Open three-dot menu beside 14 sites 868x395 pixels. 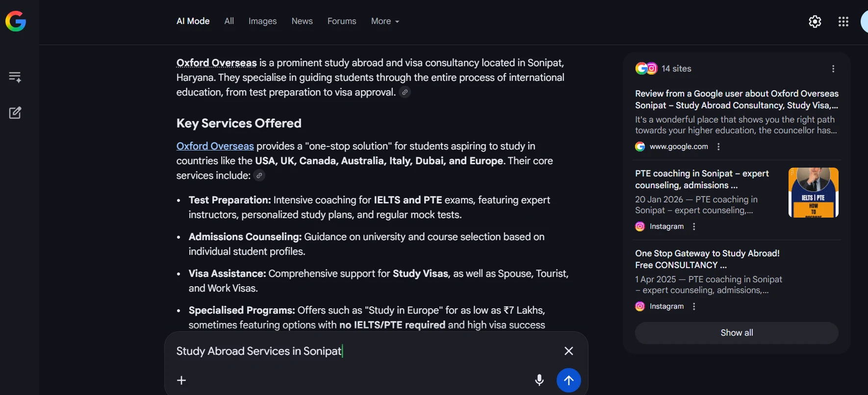(x=833, y=69)
